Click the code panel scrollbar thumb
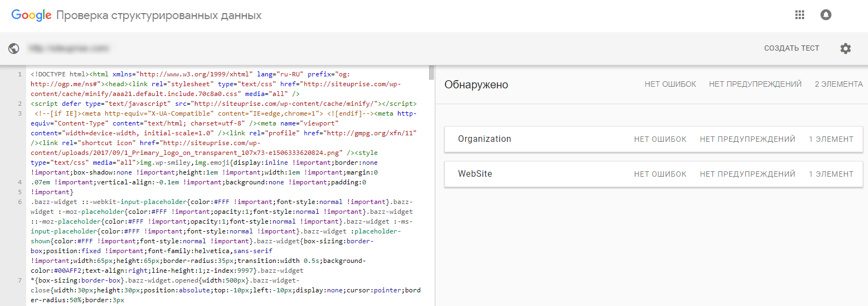This screenshot has width=868, height=306. pyautogui.click(x=431, y=72)
